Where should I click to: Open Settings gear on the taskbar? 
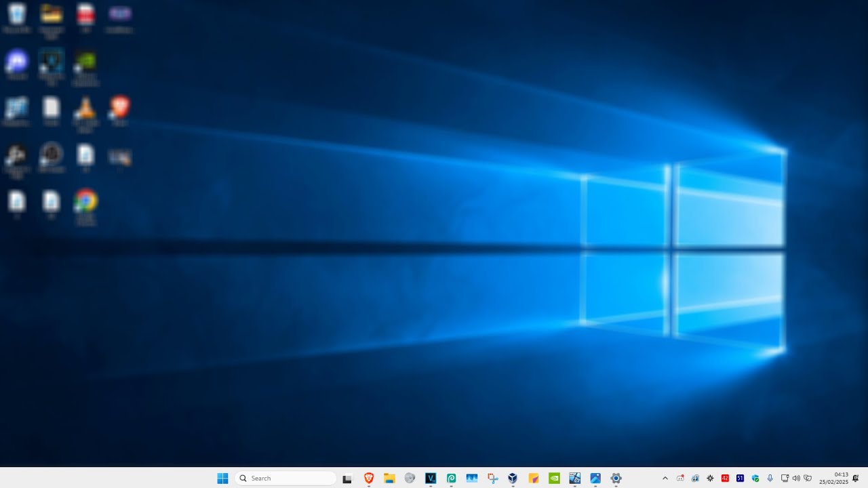tap(616, 479)
